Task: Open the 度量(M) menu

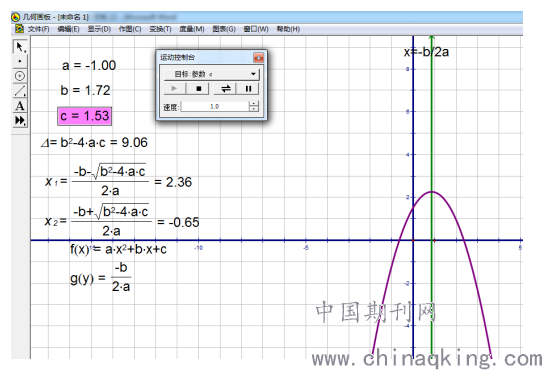Action: [x=191, y=29]
